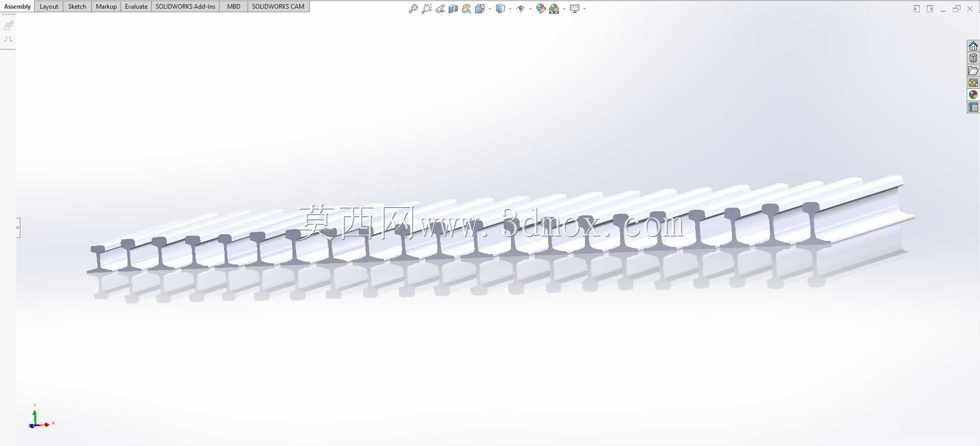
Task: Select Zoom to Area tool
Action: (x=427, y=9)
